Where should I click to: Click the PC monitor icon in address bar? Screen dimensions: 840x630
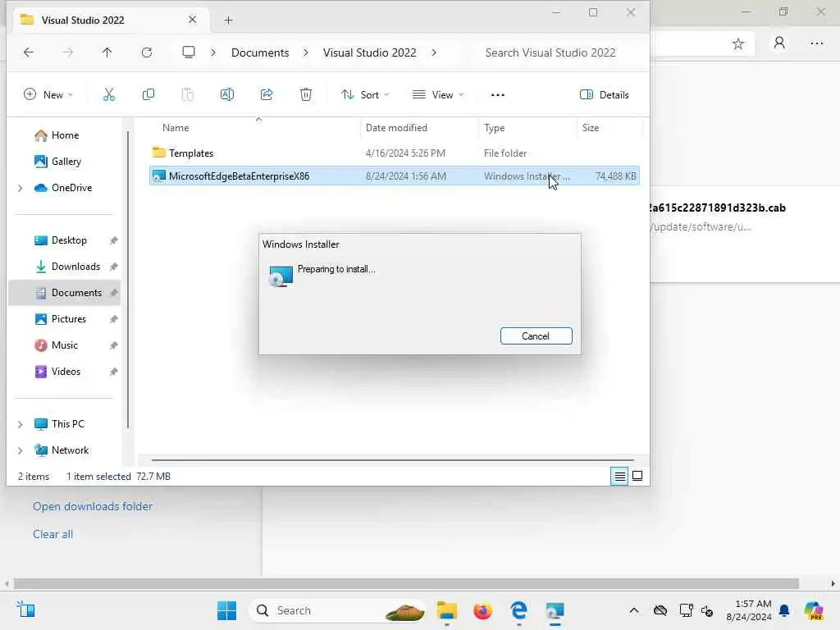(x=189, y=52)
